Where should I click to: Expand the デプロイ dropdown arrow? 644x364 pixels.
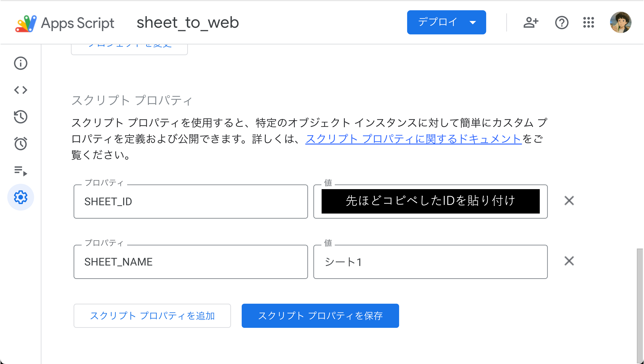[472, 23]
